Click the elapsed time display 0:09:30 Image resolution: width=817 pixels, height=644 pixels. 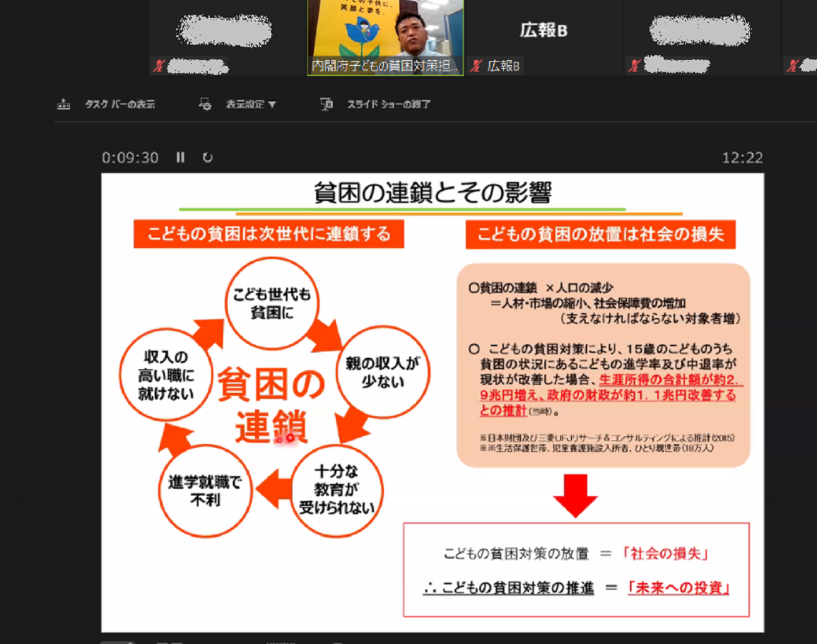[x=130, y=158]
